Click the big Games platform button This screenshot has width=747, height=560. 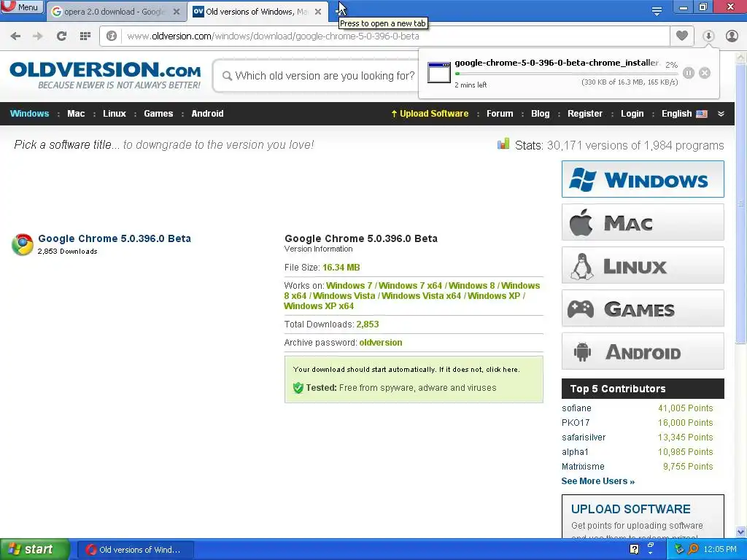coord(643,308)
